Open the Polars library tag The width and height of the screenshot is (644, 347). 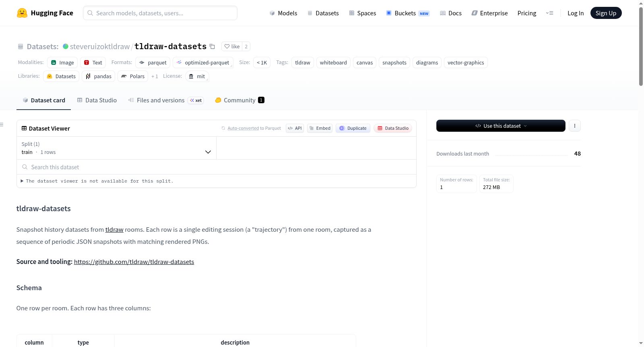pyautogui.click(x=133, y=76)
